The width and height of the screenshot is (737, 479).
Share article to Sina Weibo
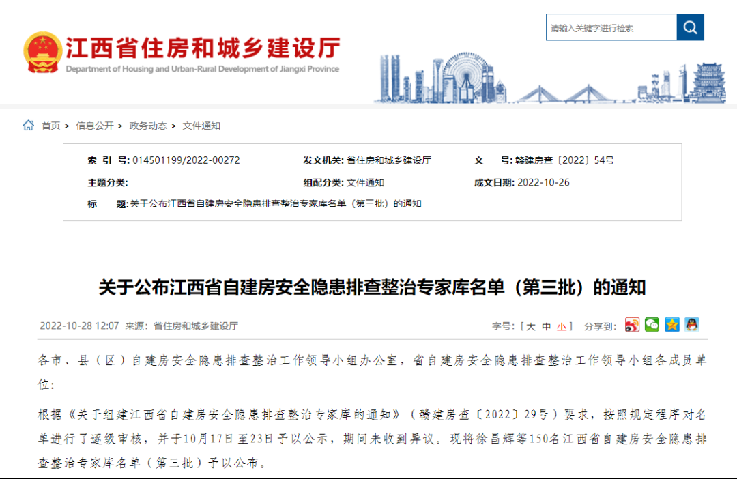(631, 325)
